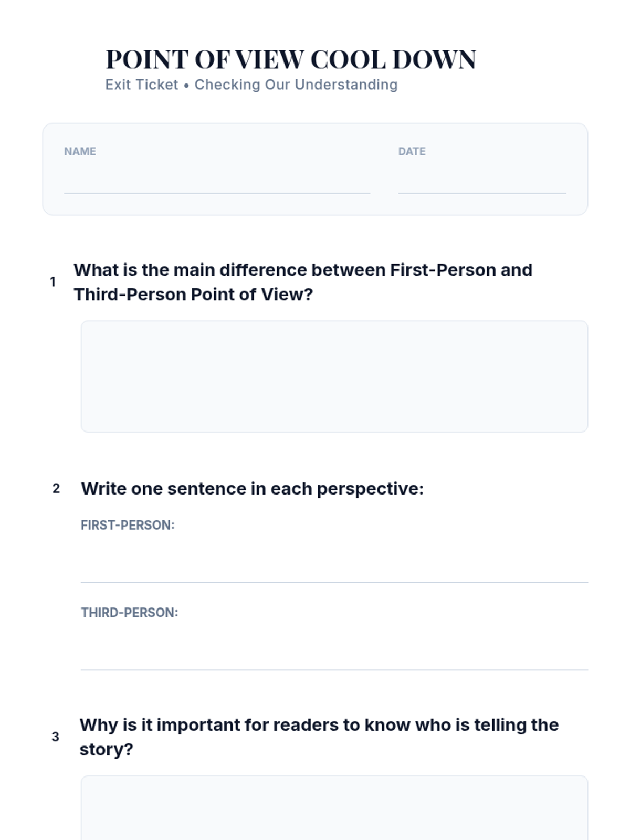Select the First-Person vs Third-Person question text
The image size is (630, 840).
pos(303,282)
